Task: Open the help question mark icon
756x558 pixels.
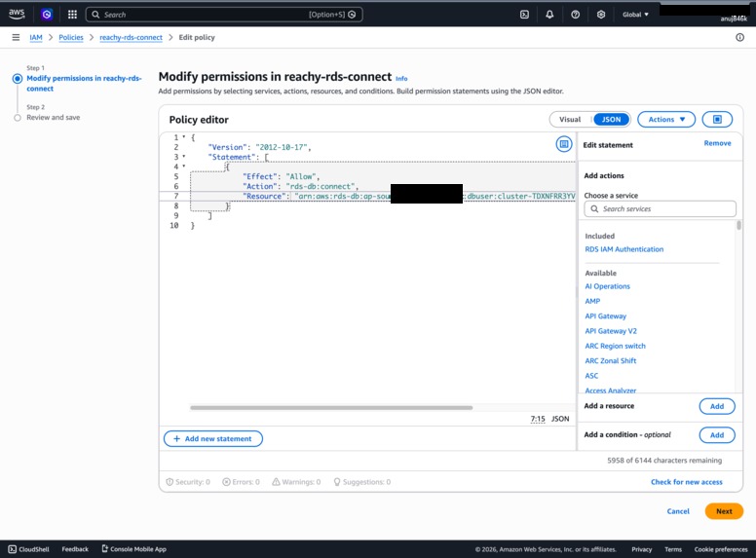Action: tap(575, 15)
